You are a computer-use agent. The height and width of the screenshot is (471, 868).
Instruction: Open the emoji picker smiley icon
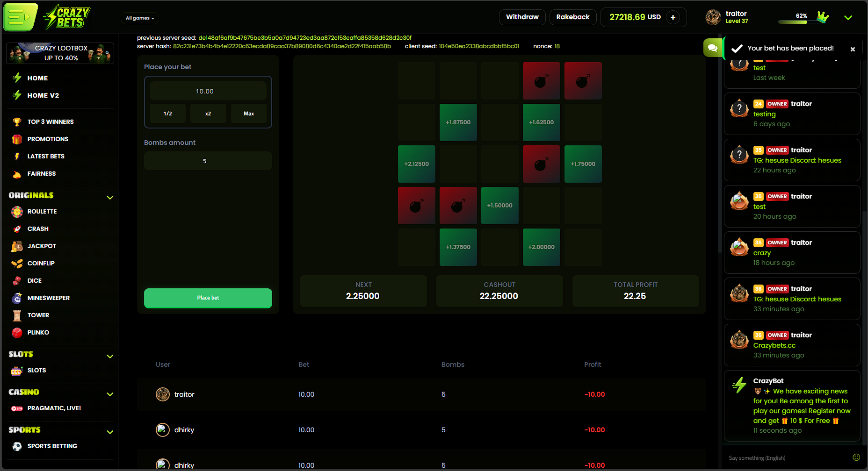coord(856,457)
